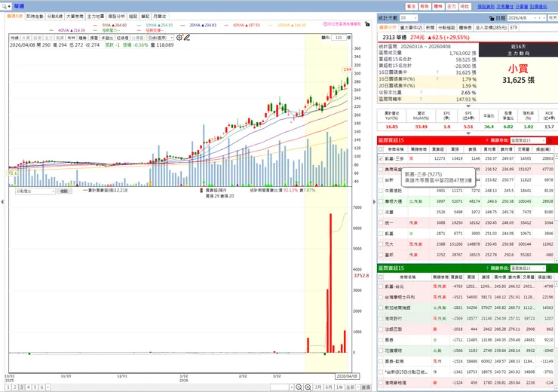Viewport: 558px width, 392px height.
Task: Switch to the 主力地圖 tab
Action: (x=96, y=17)
